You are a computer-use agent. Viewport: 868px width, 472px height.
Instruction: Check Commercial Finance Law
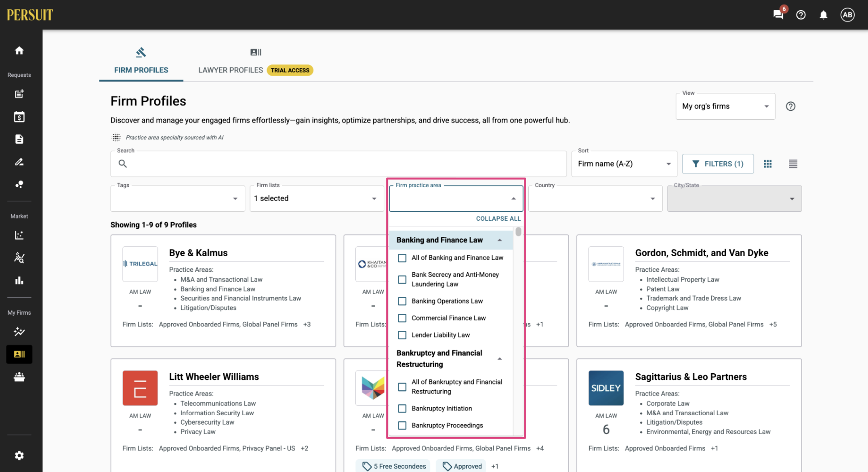click(402, 318)
